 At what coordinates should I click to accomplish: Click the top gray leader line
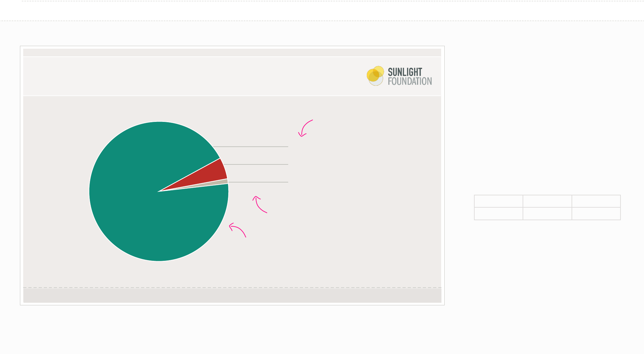[x=251, y=147]
